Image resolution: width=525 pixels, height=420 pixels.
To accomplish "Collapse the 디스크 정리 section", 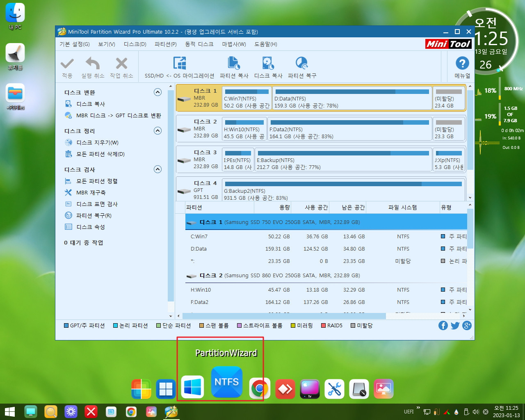I will tap(157, 130).
